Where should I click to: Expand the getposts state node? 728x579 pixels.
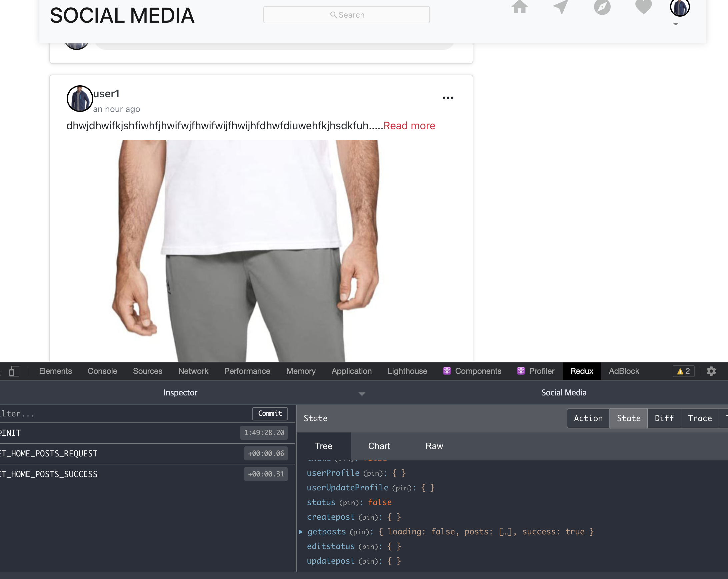coord(301,532)
